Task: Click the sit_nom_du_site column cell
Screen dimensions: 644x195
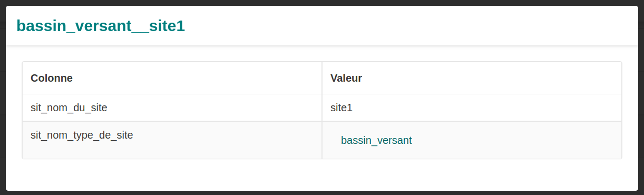Action: tap(172, 108)
